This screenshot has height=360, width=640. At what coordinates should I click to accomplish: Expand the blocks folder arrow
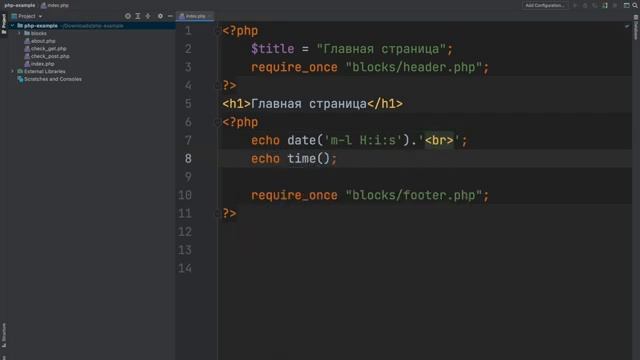(x=19, y=33)
